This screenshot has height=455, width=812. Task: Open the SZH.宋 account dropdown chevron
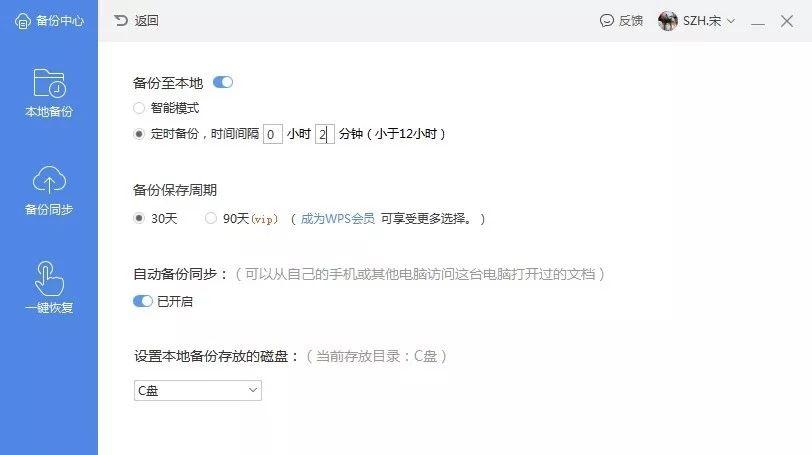point(731,21)
